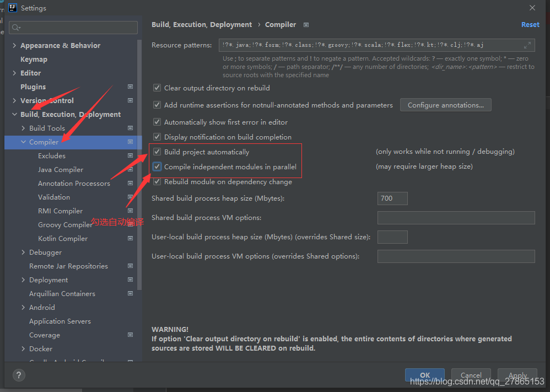Screen dimensions: 550x392
Task: Click project-level icon next to Coverage
Action: click(130, 335)
